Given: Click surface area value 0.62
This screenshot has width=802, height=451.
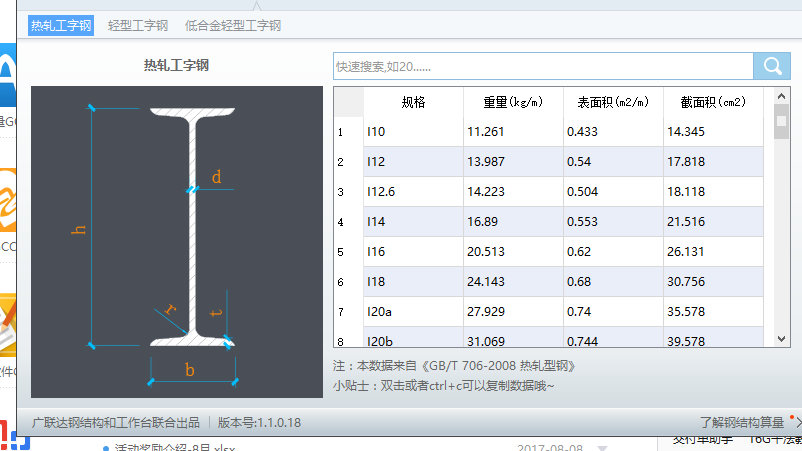Looking at the screenshot, I should click(613, 252).
